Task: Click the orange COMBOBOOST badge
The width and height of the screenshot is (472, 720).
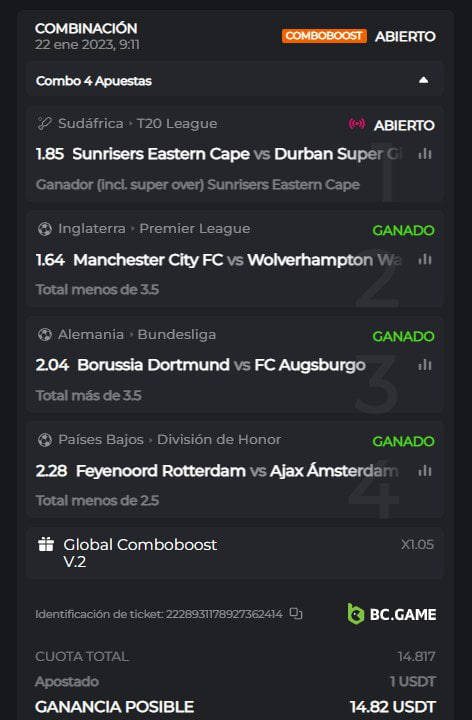Action: click(324, 36)
